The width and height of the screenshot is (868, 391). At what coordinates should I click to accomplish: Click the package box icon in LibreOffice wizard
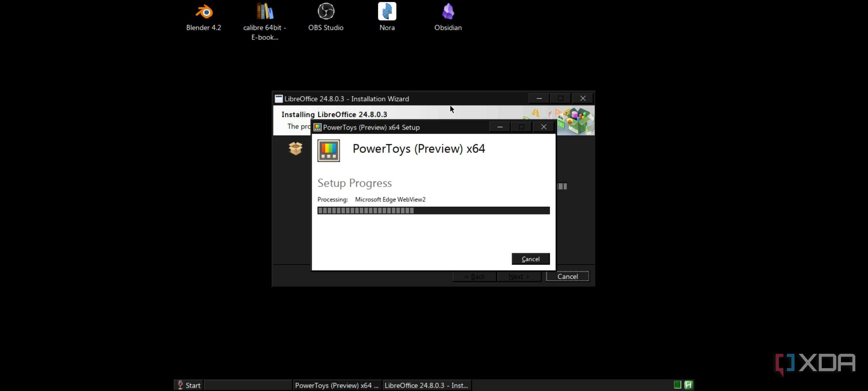tap(295, 148)
